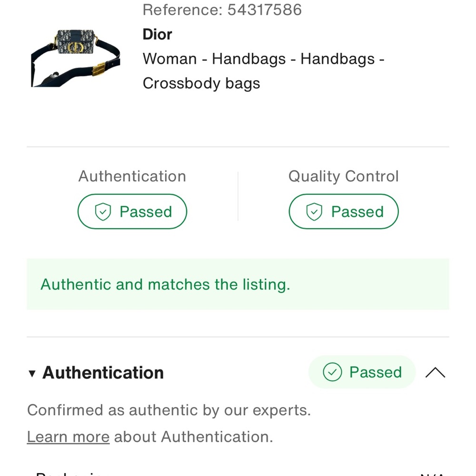This screenshot has height=476, width=476.
Task: Click the grey Quality Control label
Action: 343,176
